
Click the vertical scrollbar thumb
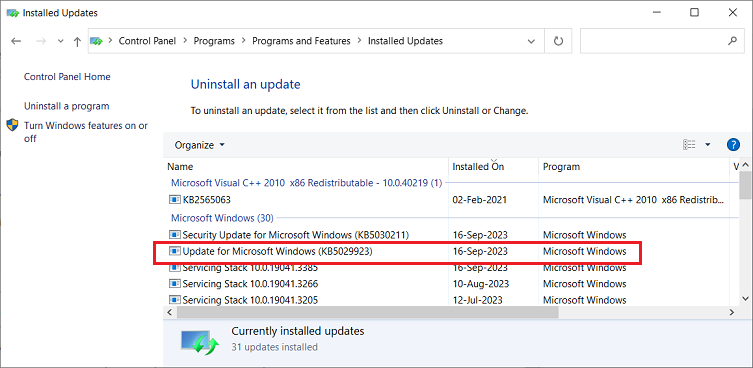[x=745, y=184]
